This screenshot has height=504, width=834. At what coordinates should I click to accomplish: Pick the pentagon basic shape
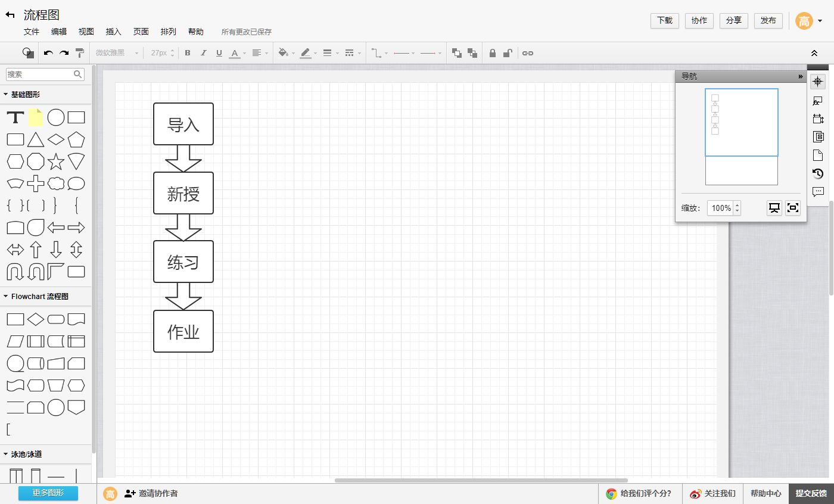[76, 139]
